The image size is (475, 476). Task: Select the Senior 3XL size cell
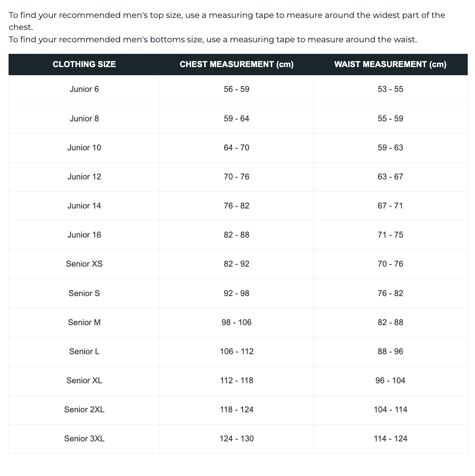click(x=84, y=438)
